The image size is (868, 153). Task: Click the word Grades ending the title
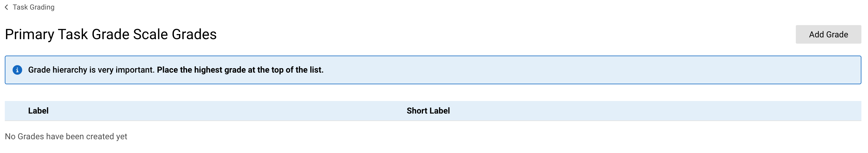(x=194, y=34)
